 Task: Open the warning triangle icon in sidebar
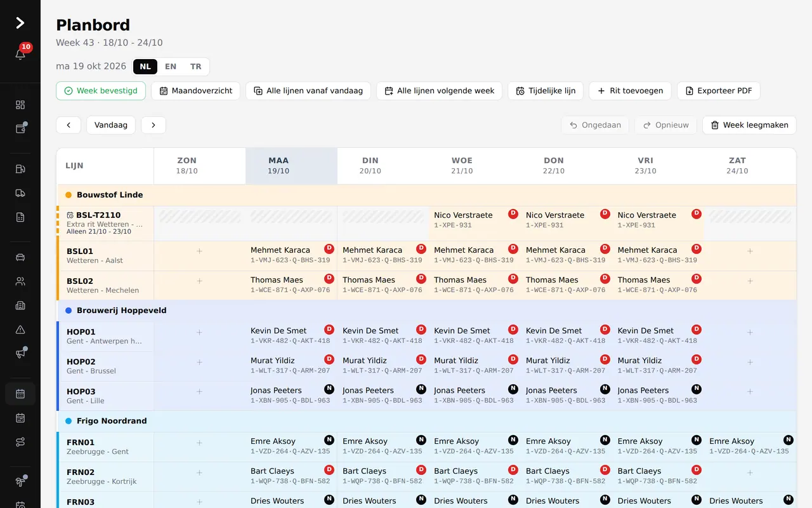point(20,330)
